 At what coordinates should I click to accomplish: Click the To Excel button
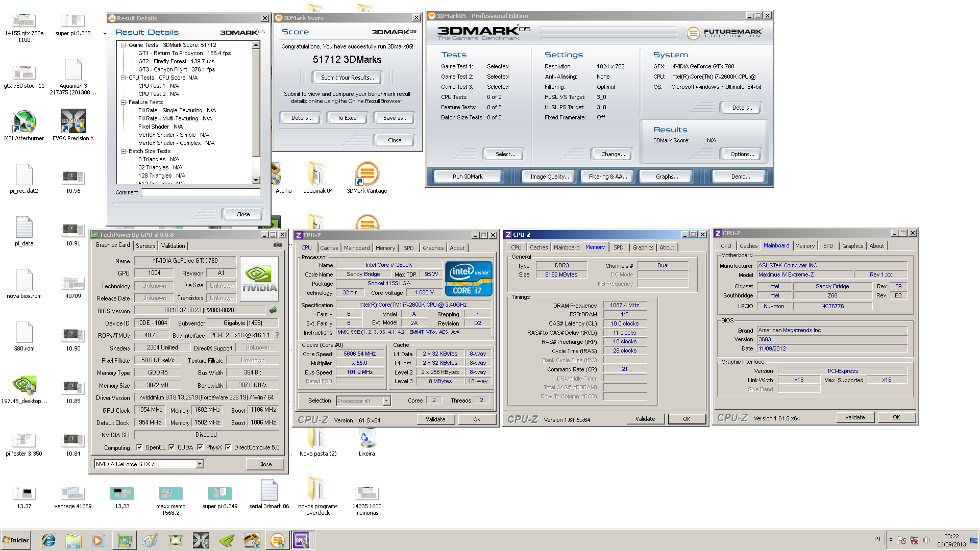(347, 118)
